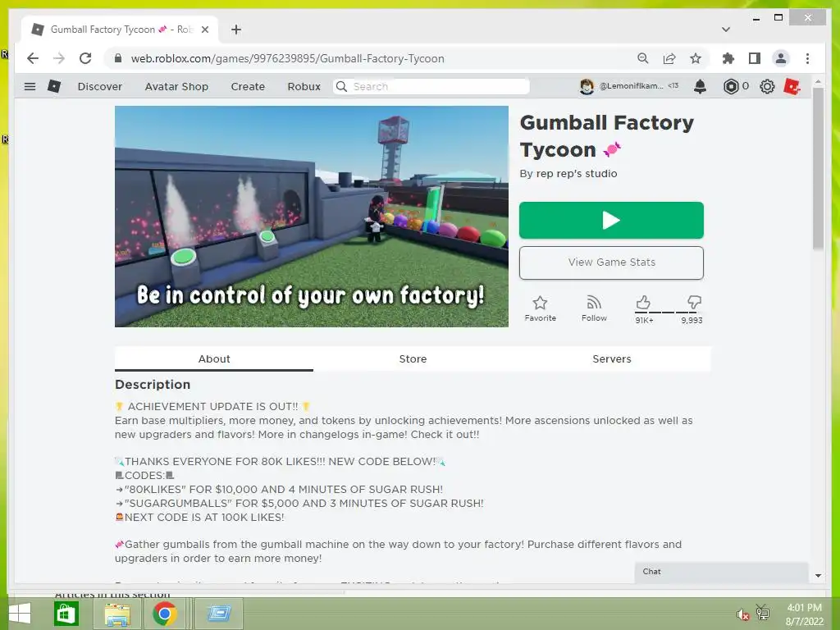Switch to the About tab
Screen dimensions: 840x630
click(x=214, y=359)
